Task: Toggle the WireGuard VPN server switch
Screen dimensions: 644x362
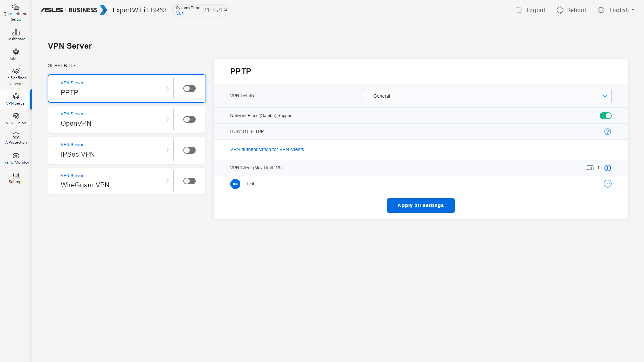Action: [189, 181]
